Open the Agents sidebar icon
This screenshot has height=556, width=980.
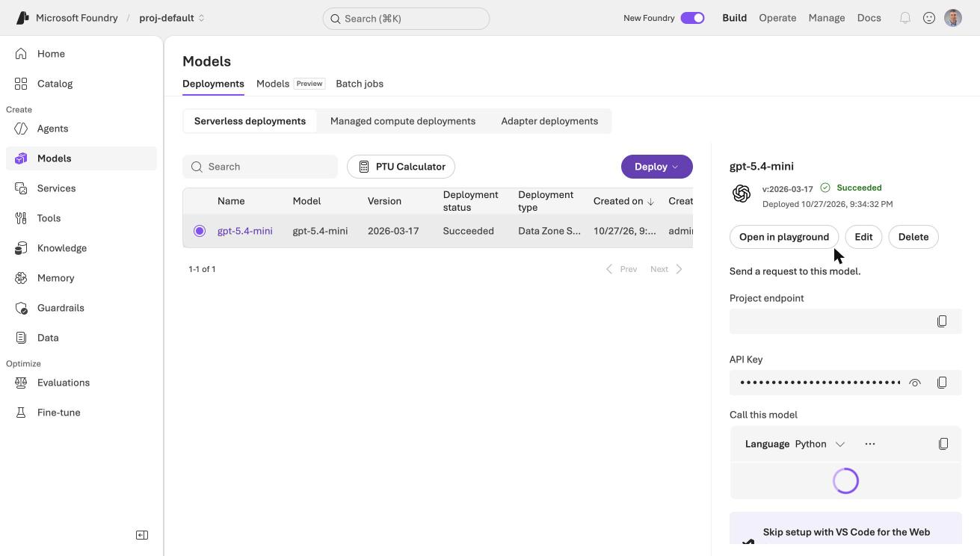tap(21, 129)
